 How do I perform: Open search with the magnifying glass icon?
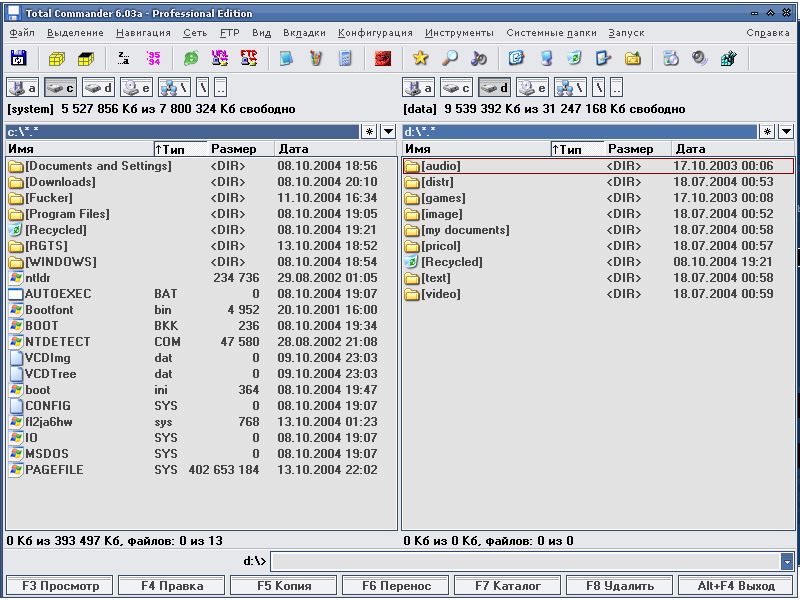449,58
